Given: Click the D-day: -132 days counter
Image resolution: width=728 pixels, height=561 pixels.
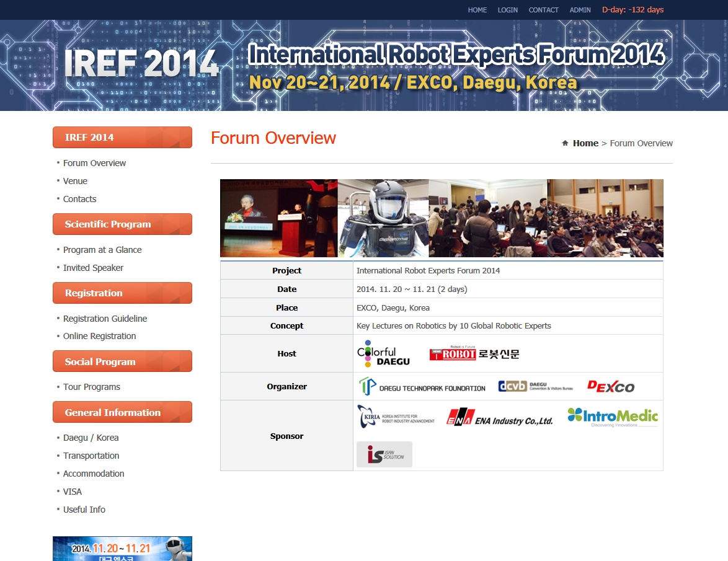Looking at the screenshot, I should [x=633, y=10].
